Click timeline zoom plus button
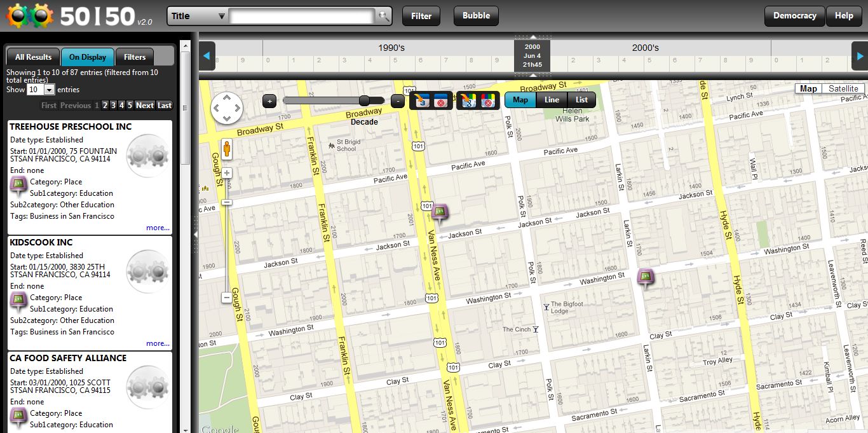Image resolution: width=868 pixels, height=433 pixels. click(x=269, y=100)
